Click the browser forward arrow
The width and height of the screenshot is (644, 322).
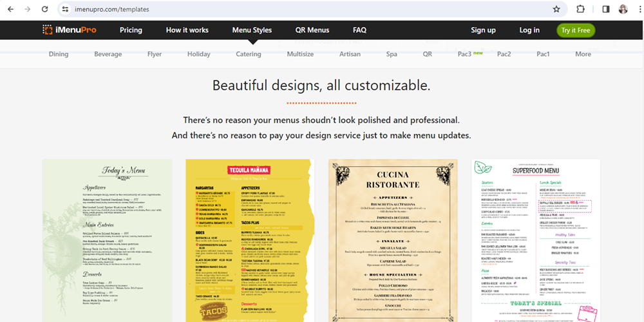coord(28,9)
